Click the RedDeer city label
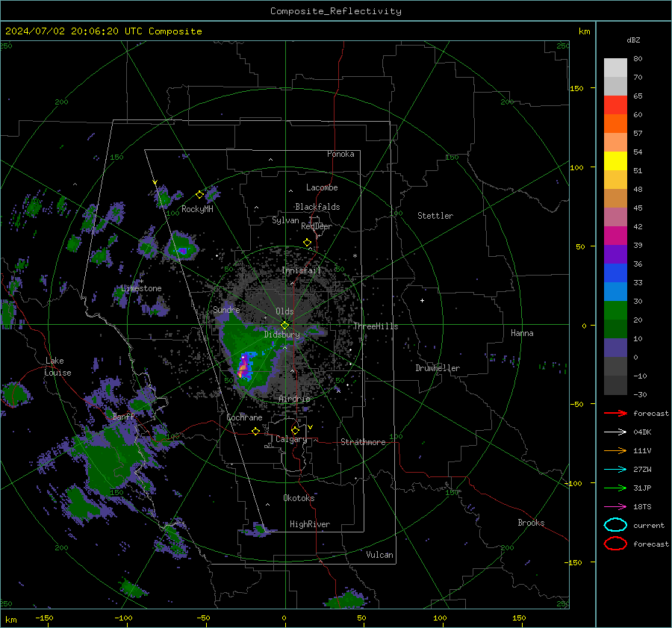The height and width of the screenshot is (628, 672). (x=317, y=226)
